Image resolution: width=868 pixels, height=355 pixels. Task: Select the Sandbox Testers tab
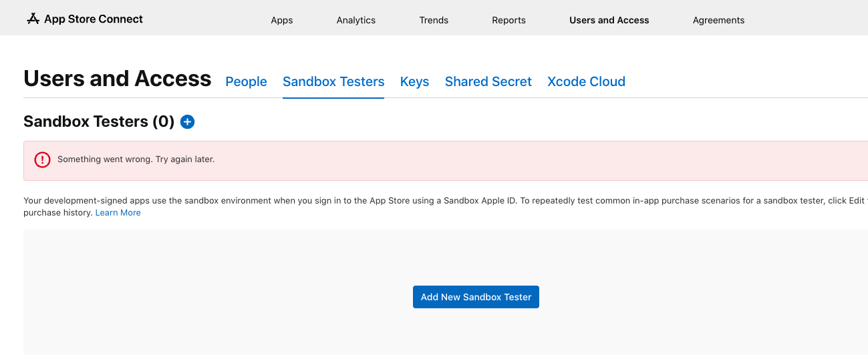[333, 81]
